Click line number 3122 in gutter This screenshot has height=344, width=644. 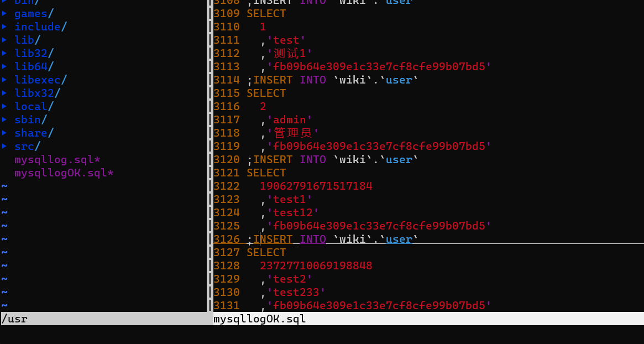point(227,186)
